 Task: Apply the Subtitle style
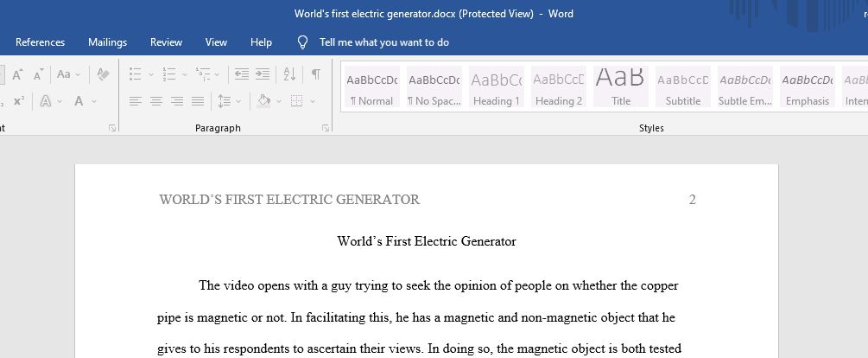point(682,86)
